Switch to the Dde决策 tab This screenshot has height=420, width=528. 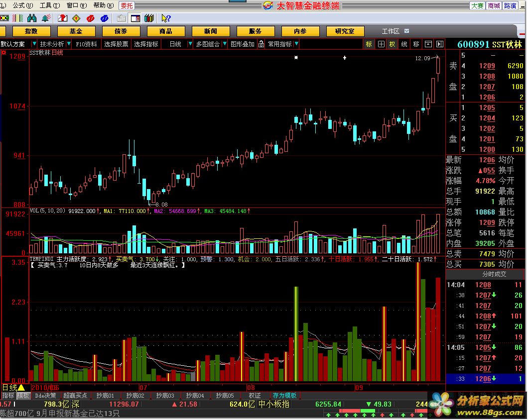(x=45, y=396)
